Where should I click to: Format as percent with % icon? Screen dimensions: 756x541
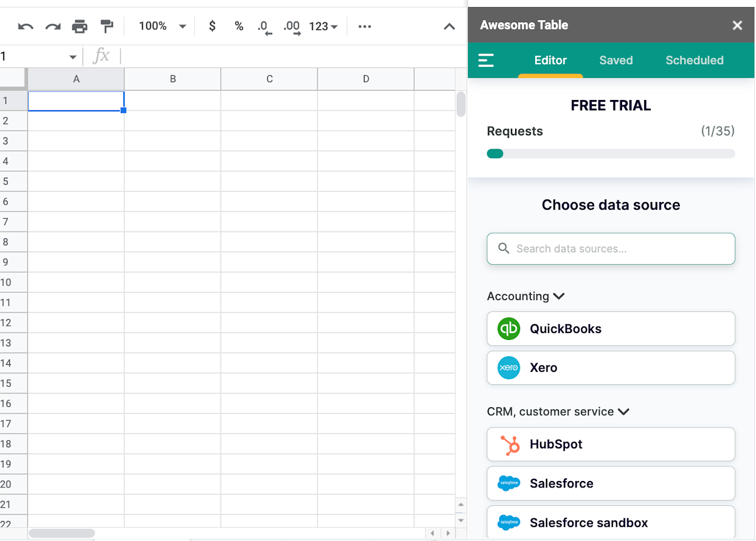(x=239, y=26)
